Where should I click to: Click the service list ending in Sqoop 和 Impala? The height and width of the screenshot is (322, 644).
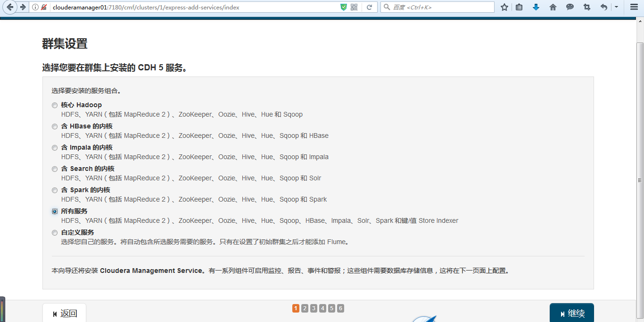tap(195, 157)
